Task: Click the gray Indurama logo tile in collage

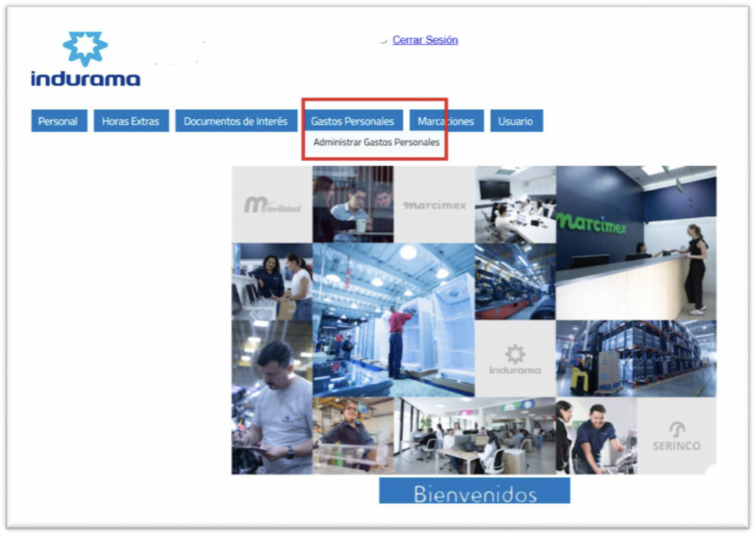Action: tap(515, 358)
